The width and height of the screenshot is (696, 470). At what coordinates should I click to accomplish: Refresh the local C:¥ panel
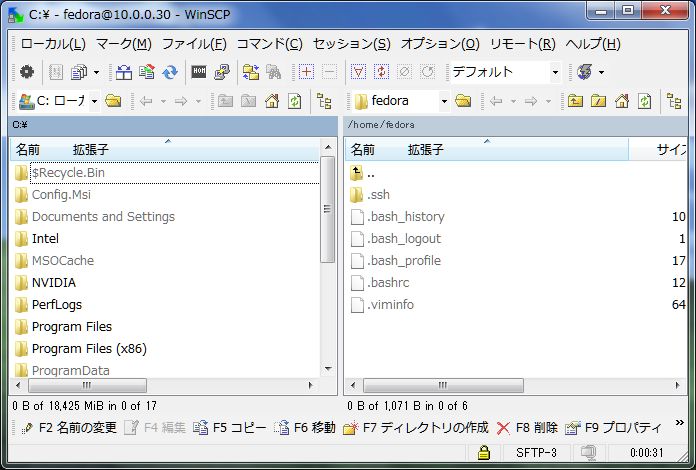(295, 101)
